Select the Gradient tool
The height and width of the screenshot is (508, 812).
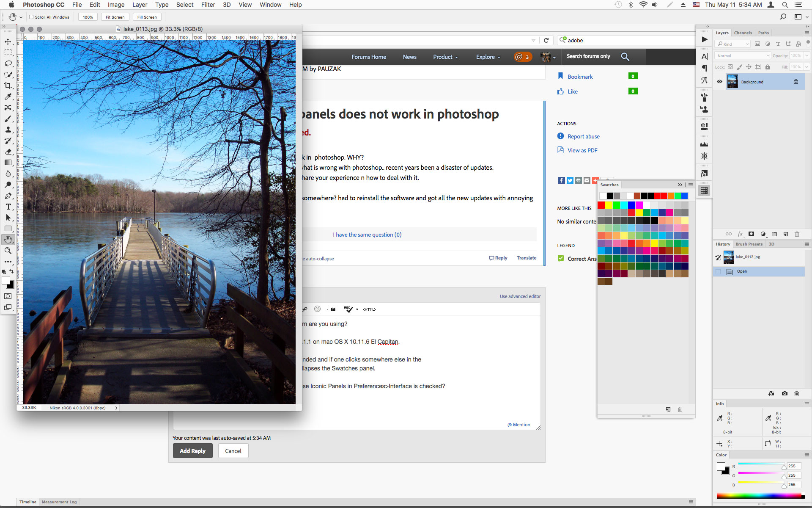click(x=8, y=163)
